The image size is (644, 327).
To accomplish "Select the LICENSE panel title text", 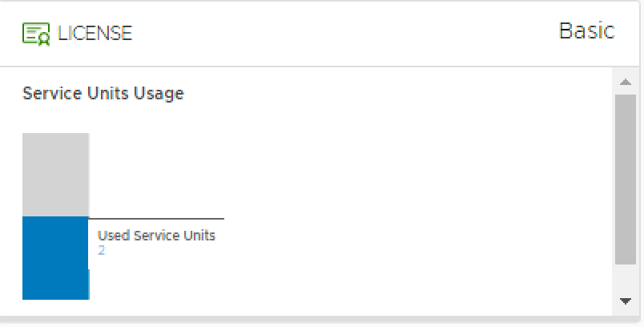I will [95, 34].
